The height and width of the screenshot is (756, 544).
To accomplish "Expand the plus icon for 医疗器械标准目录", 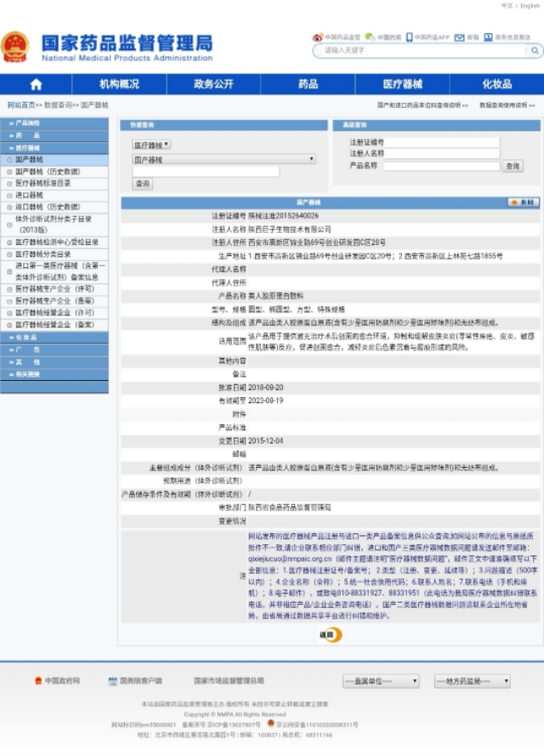I will (x=9, y=184).
